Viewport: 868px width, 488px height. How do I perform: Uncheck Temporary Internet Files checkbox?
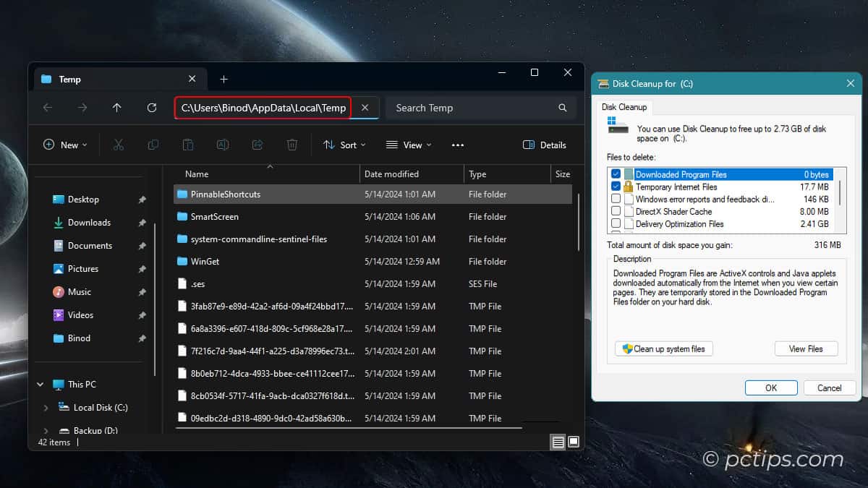pyautogui.click(x=616, y=187)
